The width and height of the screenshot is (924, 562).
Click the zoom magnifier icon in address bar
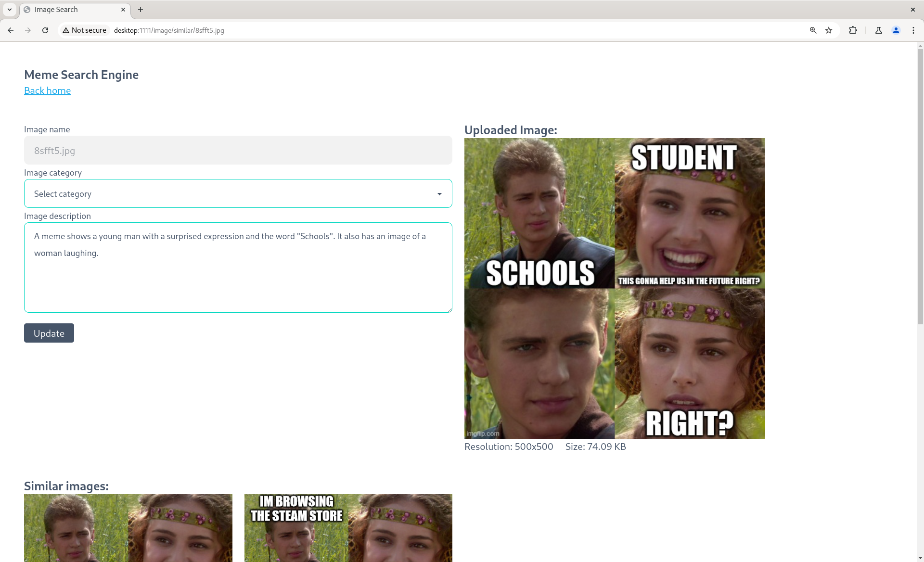pos(813,30)
